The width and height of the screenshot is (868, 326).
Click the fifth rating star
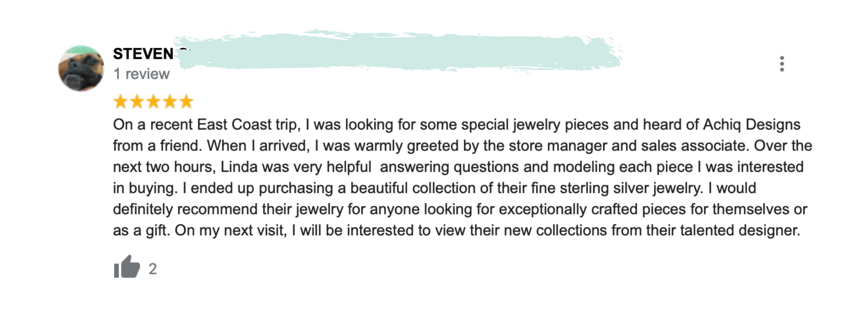[186, 102]
